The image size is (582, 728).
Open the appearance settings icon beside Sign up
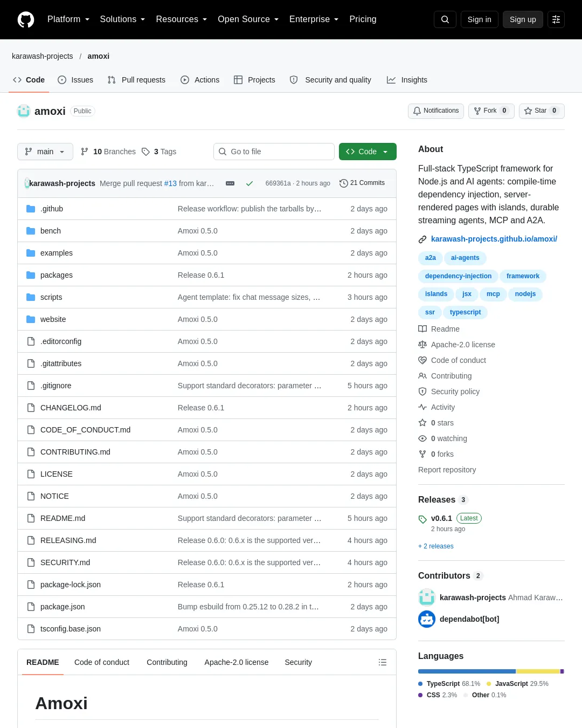[556, 19]
